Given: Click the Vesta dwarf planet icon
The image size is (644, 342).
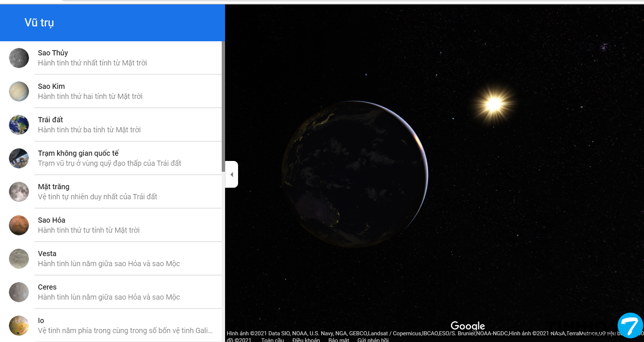Looking at the screenshot, I should point(19,259).
